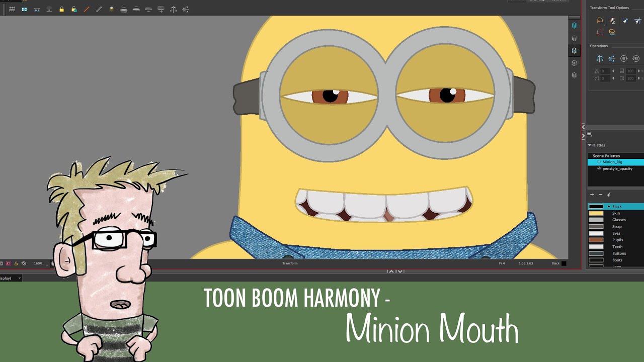Image resolution: width=644 pixels, height=362 pixels.
Task: Click the red camera icon in status bar
Action: click(9, 263)
